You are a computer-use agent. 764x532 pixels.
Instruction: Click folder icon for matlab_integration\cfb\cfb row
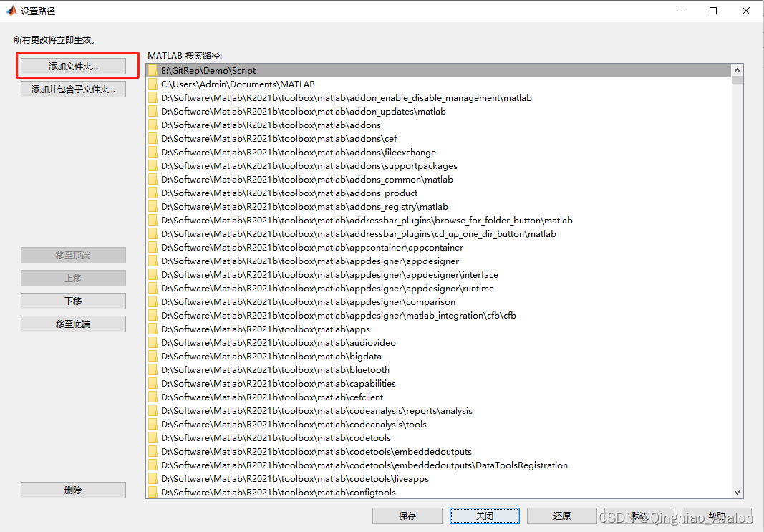153,316
